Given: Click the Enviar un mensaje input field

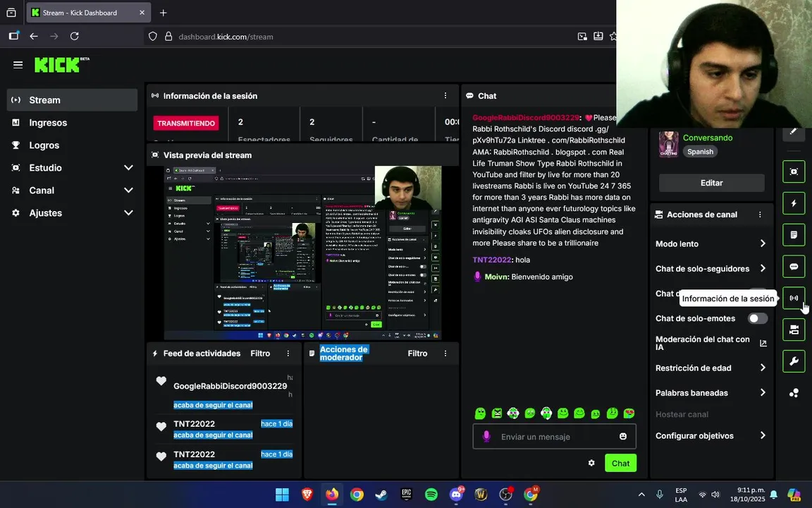Looking at the screenshot, I should (554, 437).
